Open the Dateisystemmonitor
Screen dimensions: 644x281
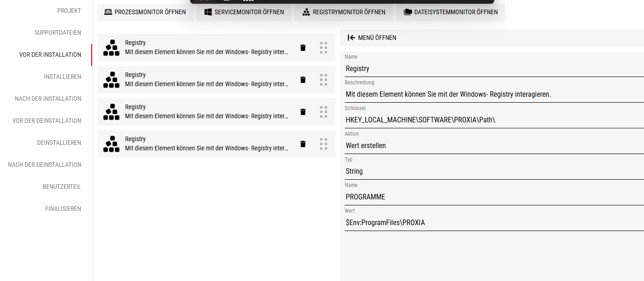451,12
